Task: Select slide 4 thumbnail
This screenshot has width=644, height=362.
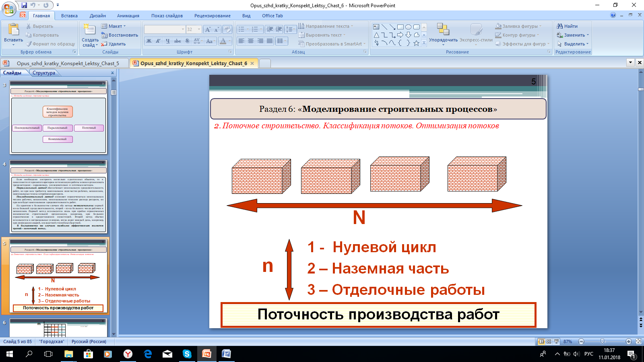Action: (58, 197)
